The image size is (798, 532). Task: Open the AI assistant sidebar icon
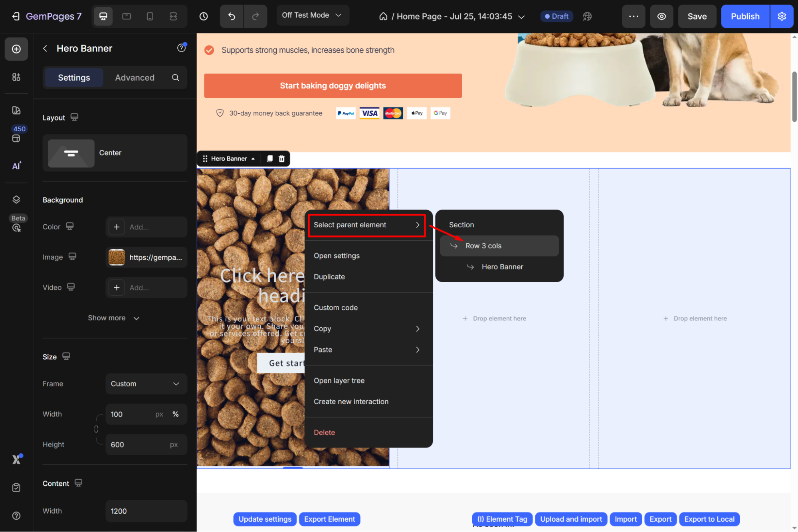(16, 166)
